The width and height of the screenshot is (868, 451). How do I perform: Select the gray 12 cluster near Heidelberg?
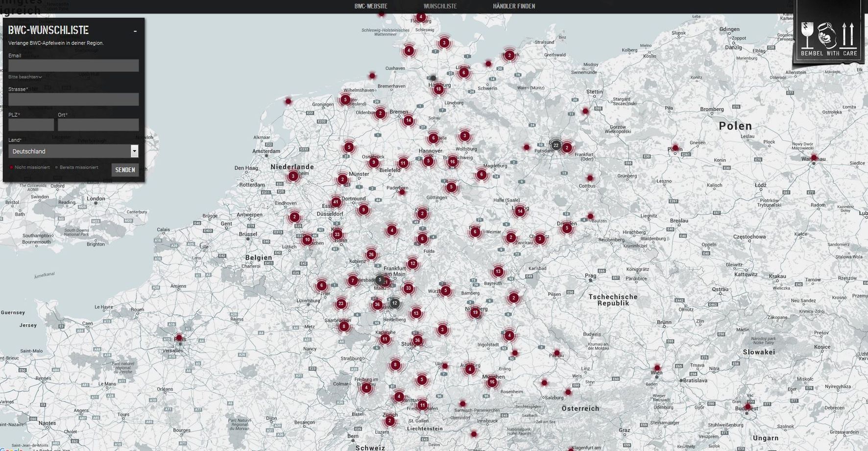click(x=394, y=303)
